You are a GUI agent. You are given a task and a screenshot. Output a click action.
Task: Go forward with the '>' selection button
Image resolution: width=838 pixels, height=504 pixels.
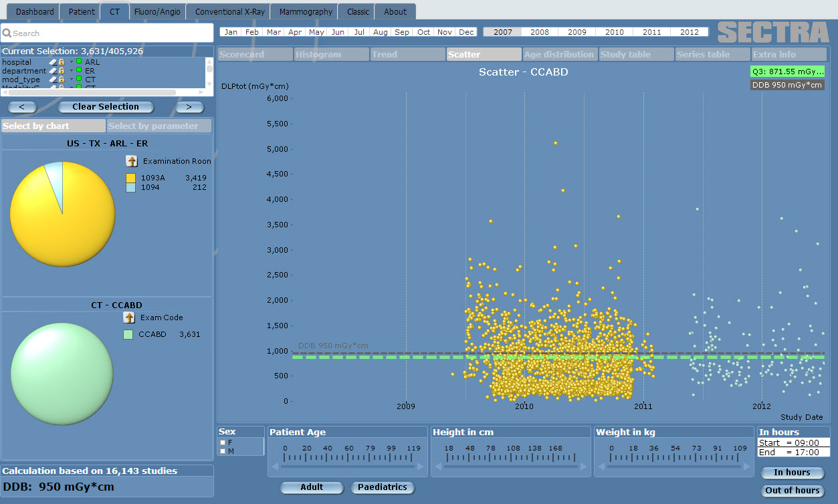(x=189, y=107)
